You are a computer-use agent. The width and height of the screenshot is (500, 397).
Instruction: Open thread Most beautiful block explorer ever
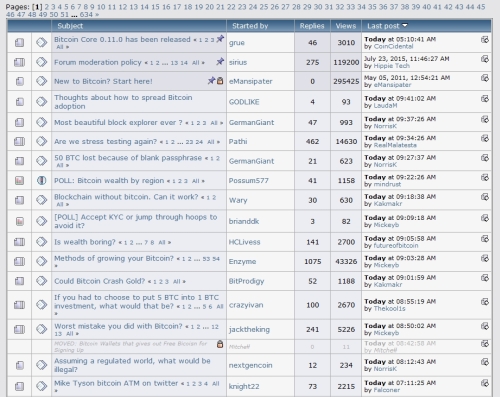pos(118,123)
